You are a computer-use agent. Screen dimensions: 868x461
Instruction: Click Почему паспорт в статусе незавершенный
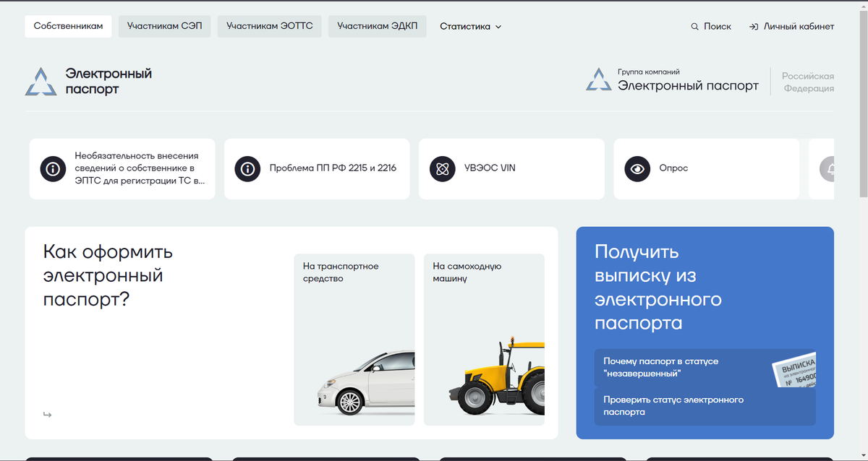(705, 368)
